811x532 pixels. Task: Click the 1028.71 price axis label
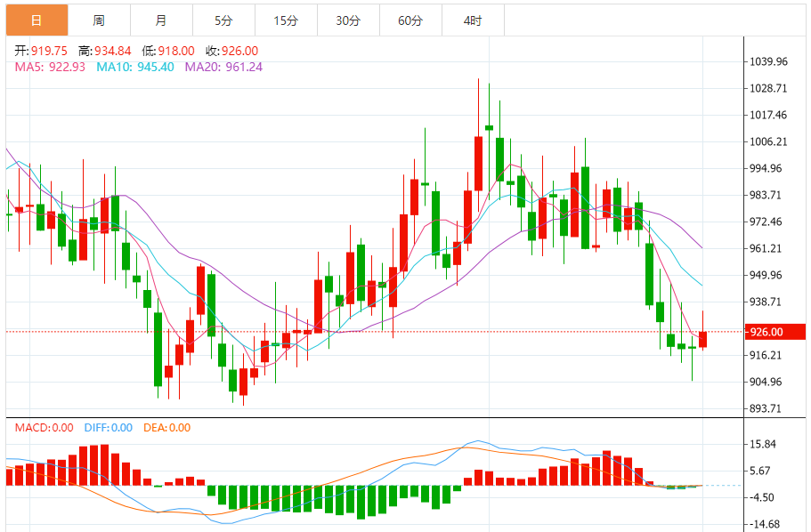point(768,88)
